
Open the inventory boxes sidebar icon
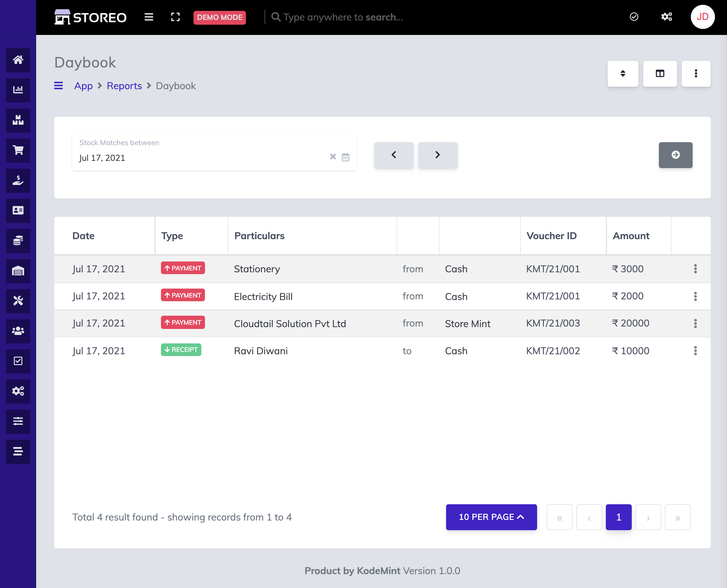click(18, 120)
